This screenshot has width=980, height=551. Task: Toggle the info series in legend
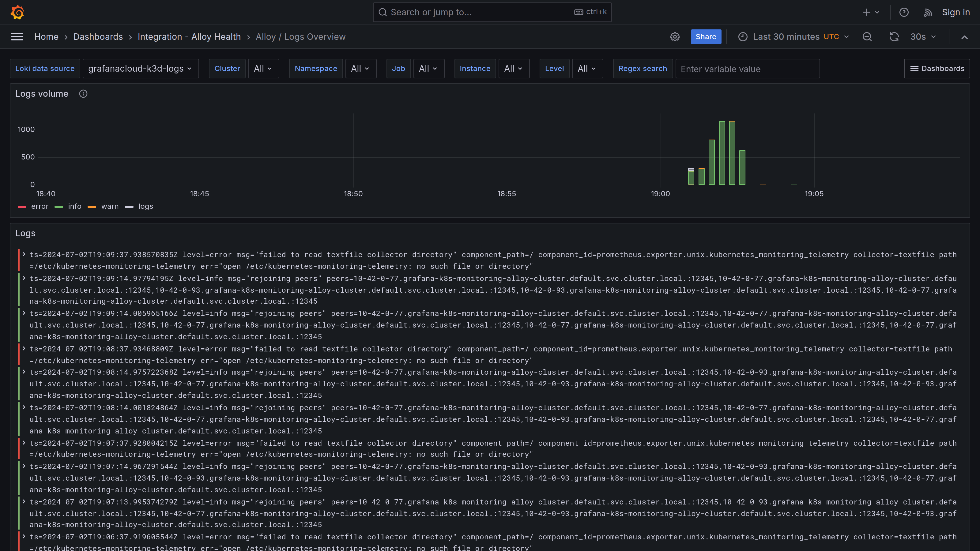coord(74,207)
